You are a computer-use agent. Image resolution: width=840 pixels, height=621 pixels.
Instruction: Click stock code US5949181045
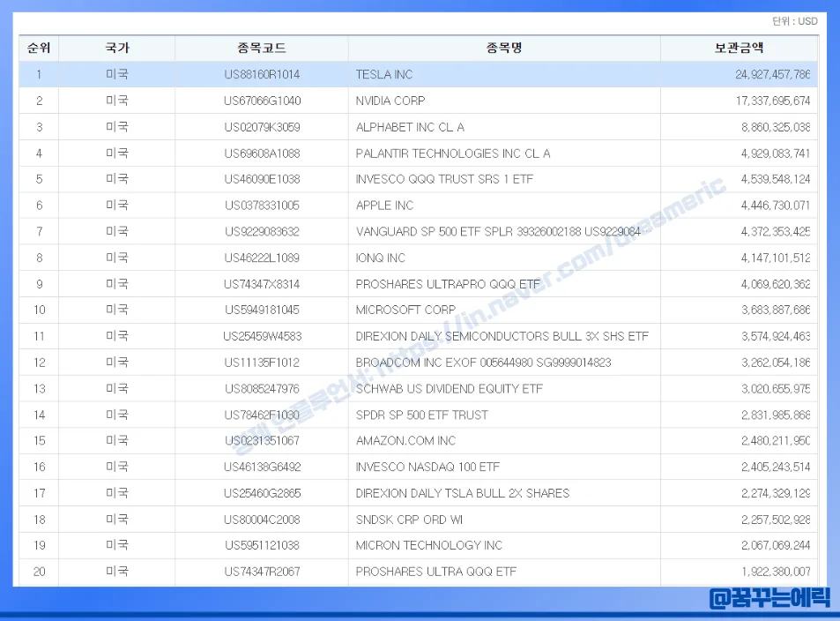click(262, 310)
